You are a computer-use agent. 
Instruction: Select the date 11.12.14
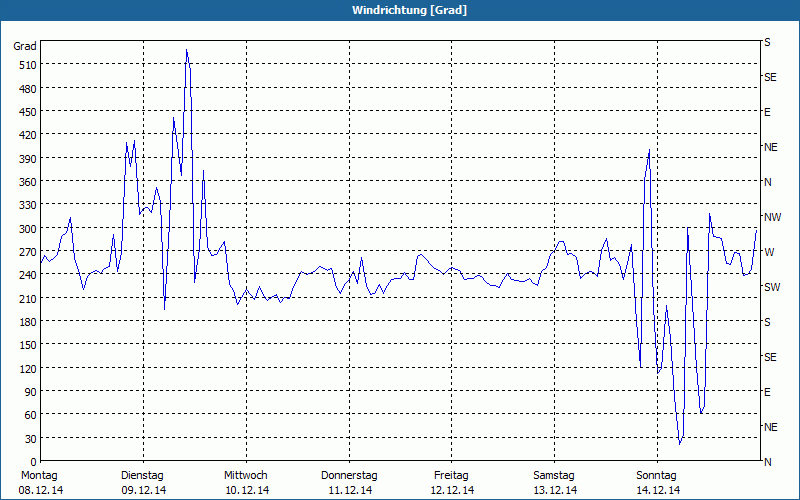tap(350, 491)
